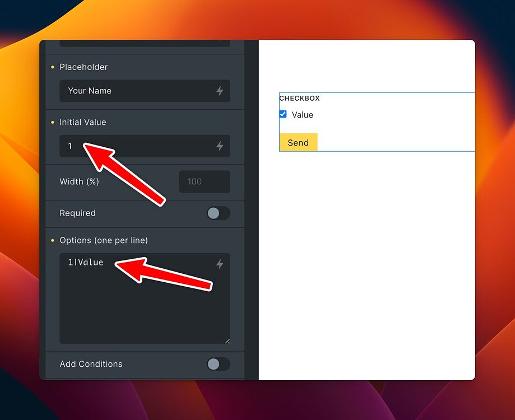Click the yellow dot beside Options label
Screen dimensions: 515x420
click(53, 240)
